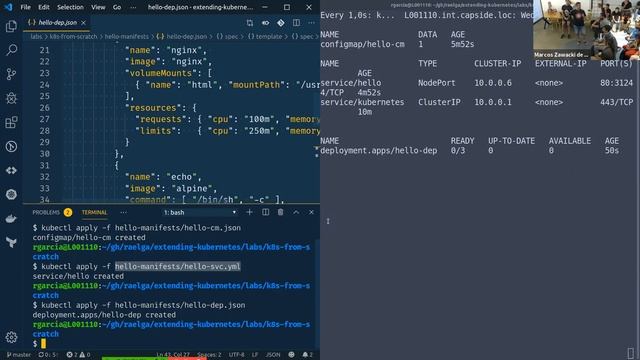Click 'k8s-from-scratch' breadcrumb segment

(73, 36)
